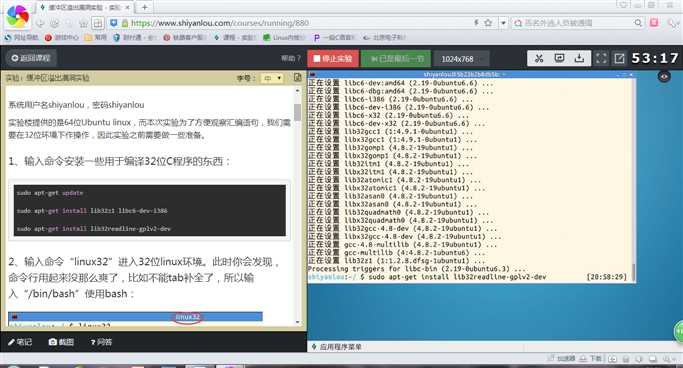Viewport: 683px width, 368px height.
Task: Go back with the browser back arrow
Action: (40, 23)
